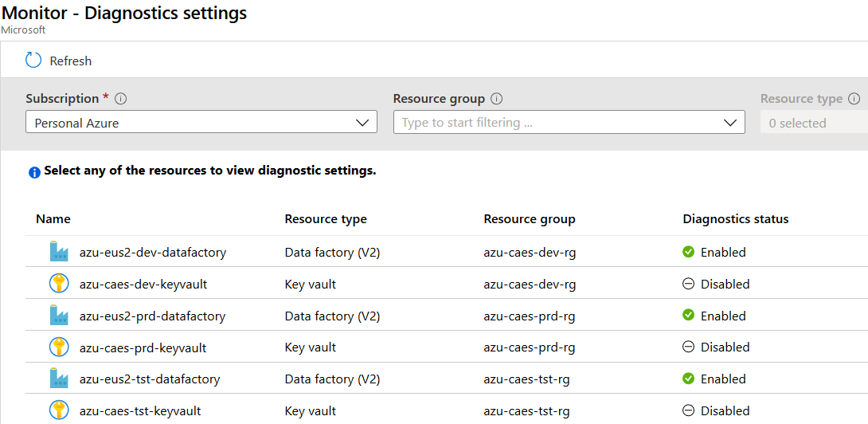Click the azu-eus2-dev-datafactory factory icon
Image resolution: width=868 pixels, height=424 pixels.
click(59, 252)
